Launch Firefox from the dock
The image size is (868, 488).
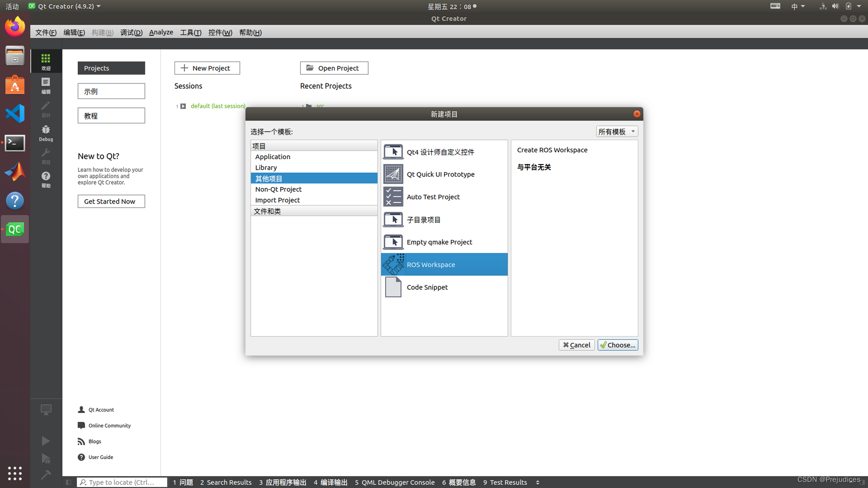(x=15, y=26)
